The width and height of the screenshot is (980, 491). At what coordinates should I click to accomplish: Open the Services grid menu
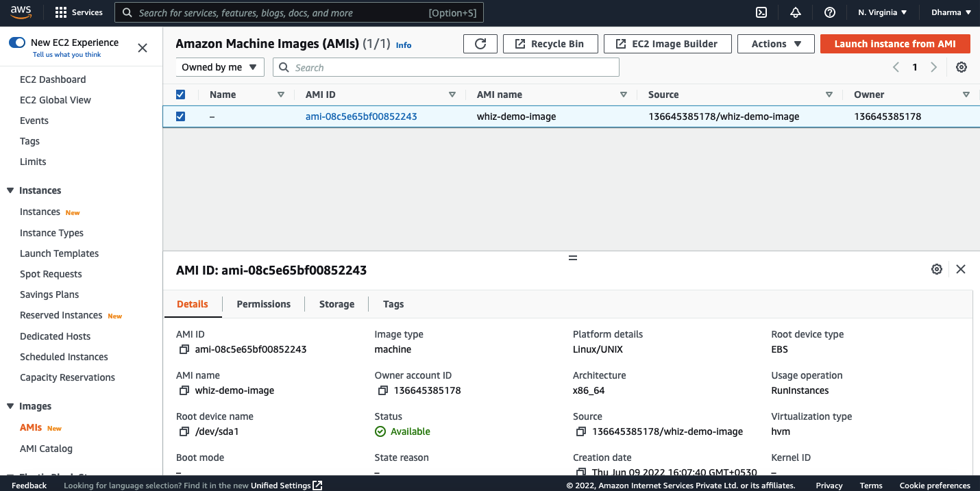[79, 12]
